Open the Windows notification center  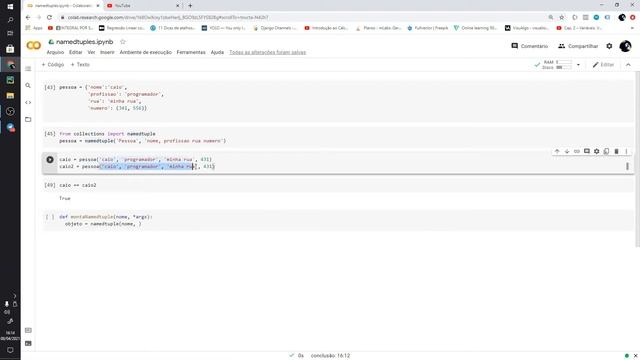coord(10,350)
